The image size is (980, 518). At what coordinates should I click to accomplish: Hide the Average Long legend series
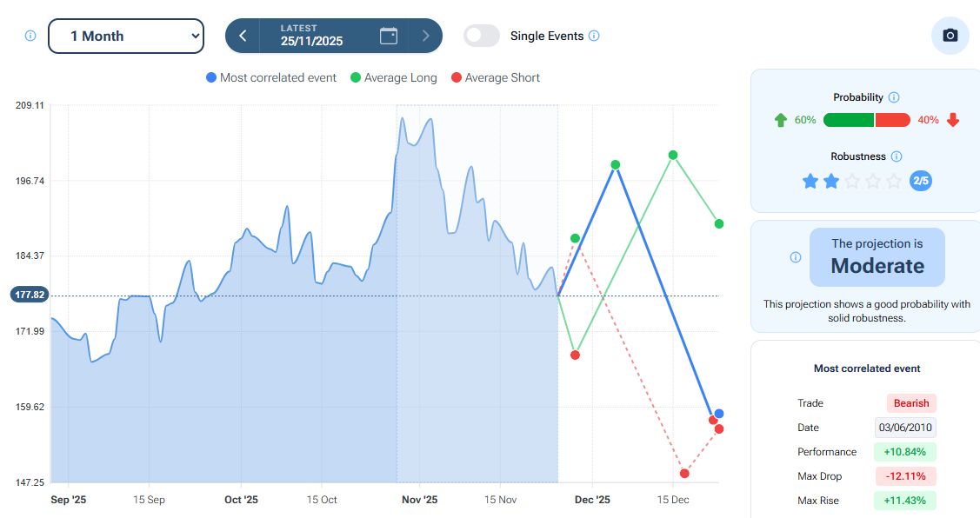coord(393,77)
